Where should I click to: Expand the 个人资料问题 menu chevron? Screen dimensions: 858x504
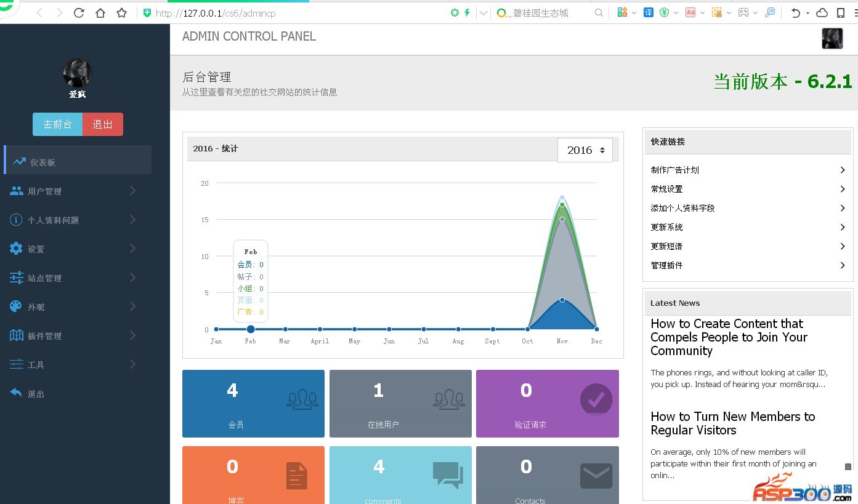[x=133, y=220]
